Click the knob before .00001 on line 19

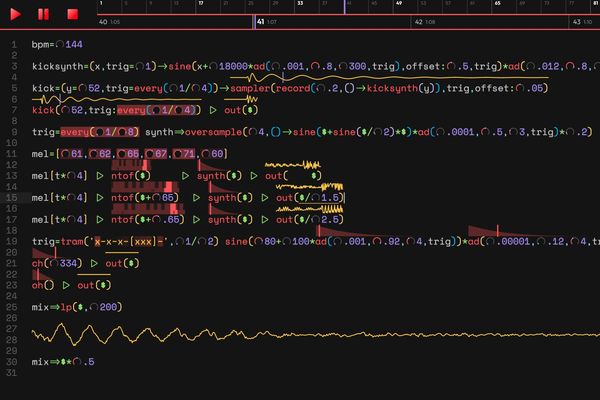coord(491,242)
